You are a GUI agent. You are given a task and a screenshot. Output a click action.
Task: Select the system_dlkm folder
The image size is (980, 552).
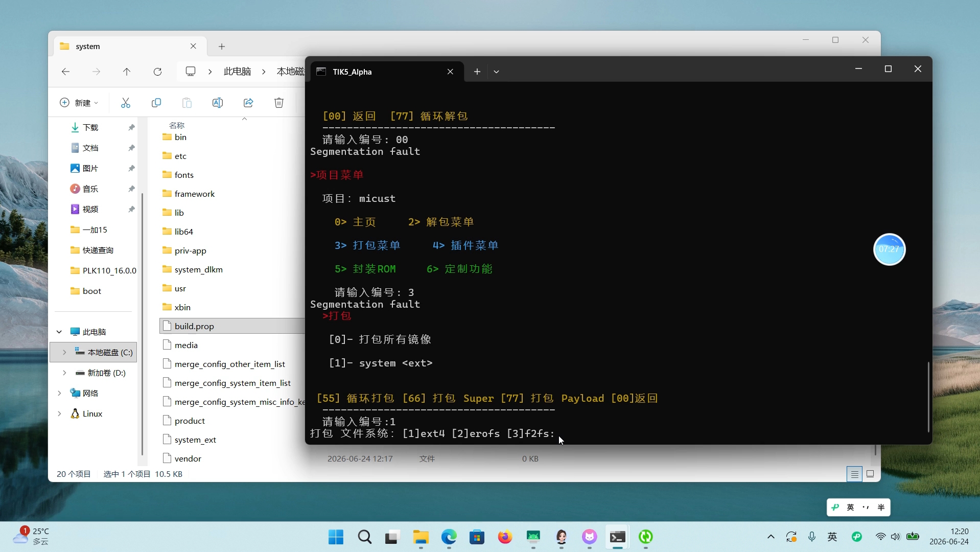point(198,269)
